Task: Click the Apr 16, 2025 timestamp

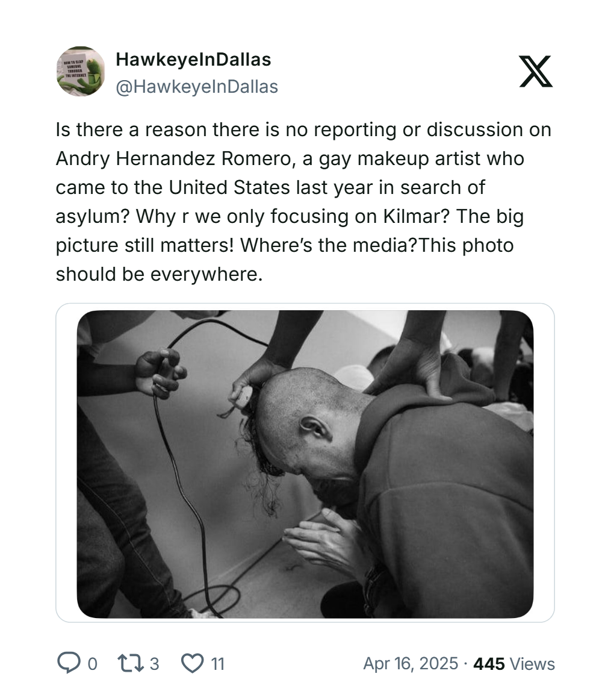Action: [x=411, y=664]
